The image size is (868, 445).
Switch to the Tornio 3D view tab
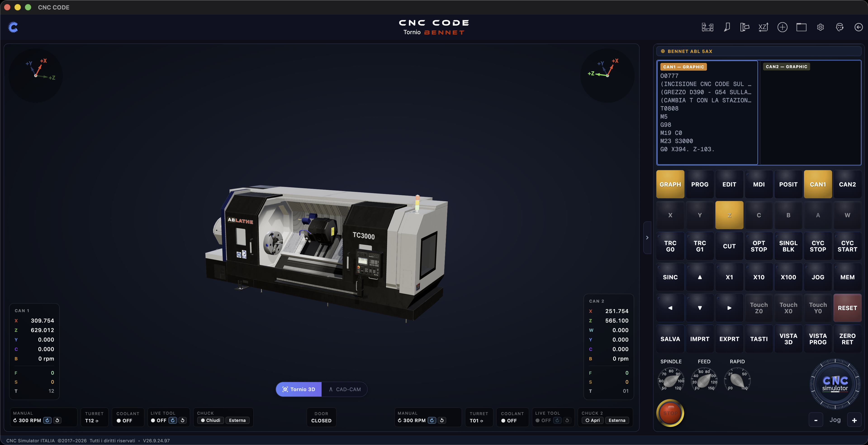(x=299, y=389)
